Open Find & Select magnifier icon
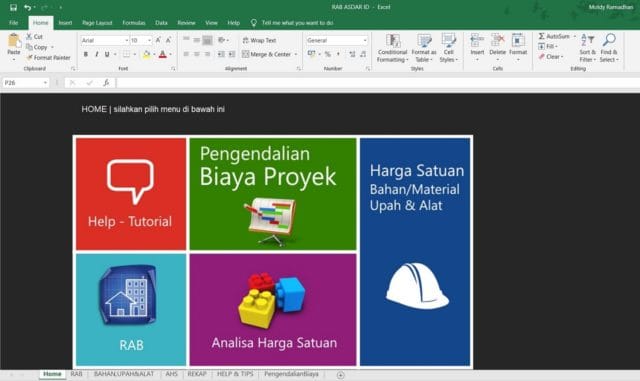 pos(609,40)
